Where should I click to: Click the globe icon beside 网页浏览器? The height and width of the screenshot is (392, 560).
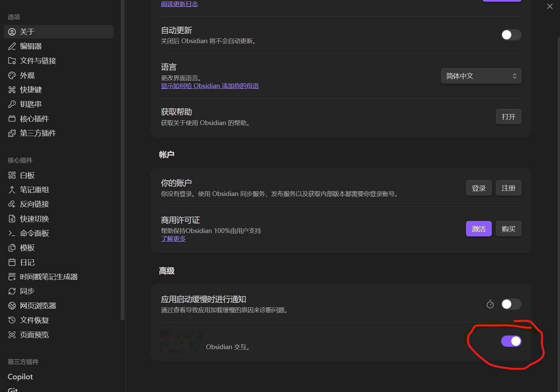[12, 306]
